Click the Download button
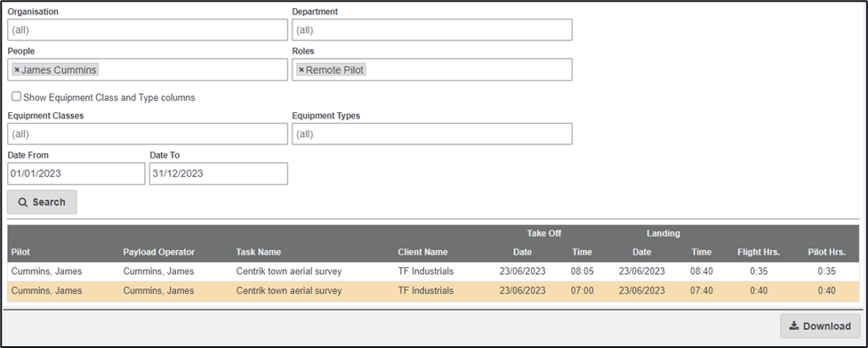The height and width of the screenshot is (348, 868). click(x=820, y=327)
